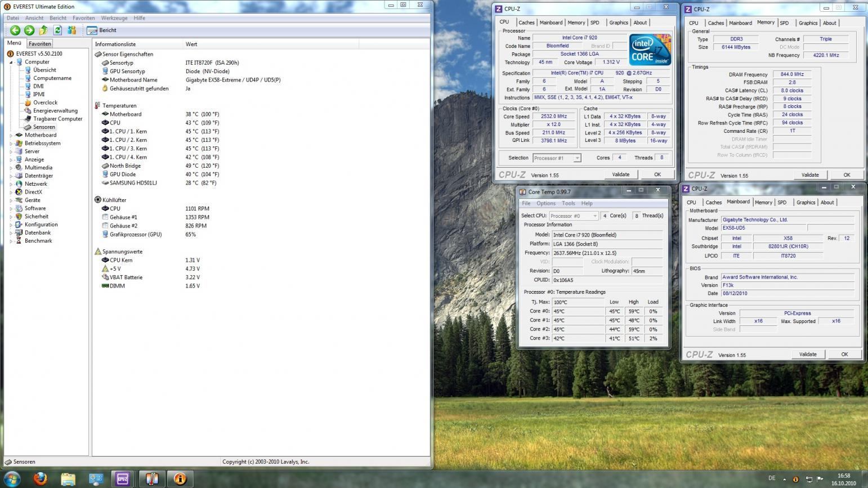Screen dimensions: 868x488
Task: Open the Processor #1 selection dropdown in CPU-Z
Action: (x=556, y=158)
